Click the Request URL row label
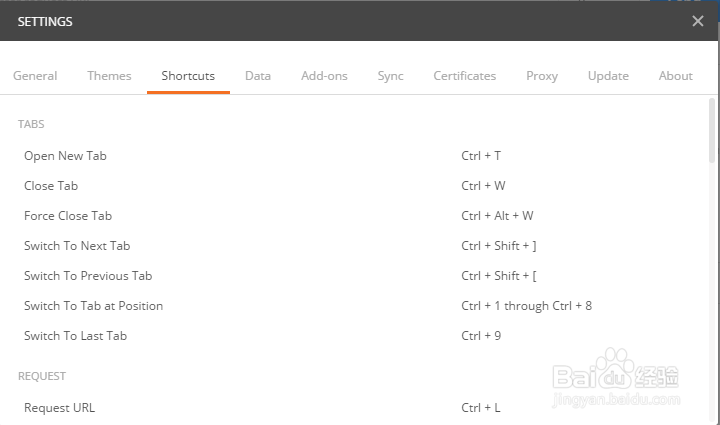Screen dimensions: 720x425 (x=59, y=408)
